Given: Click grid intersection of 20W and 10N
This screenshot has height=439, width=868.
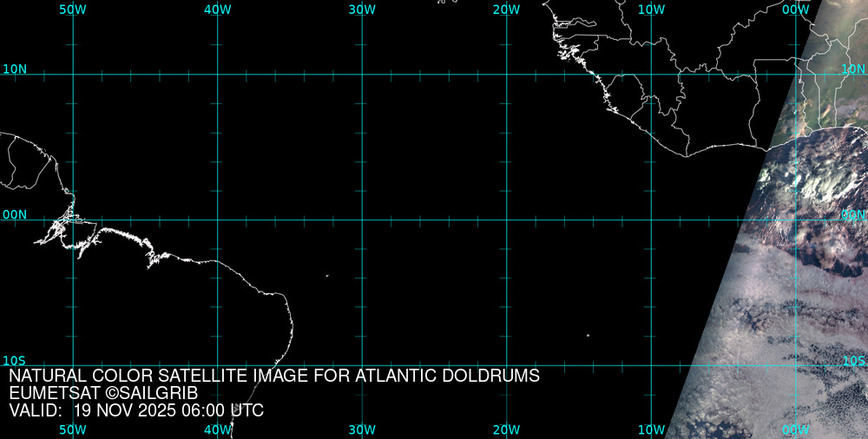Looking at the screenshot, I should (x=506, y=75).
